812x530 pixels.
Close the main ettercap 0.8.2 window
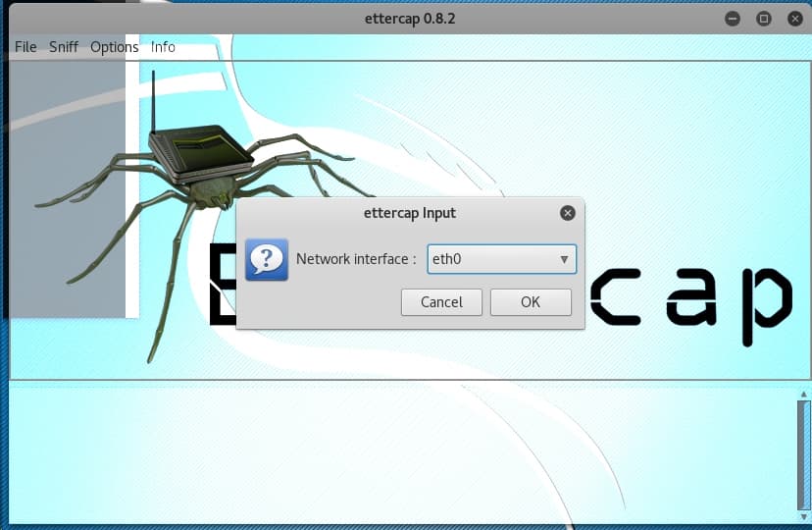point(792,19)
